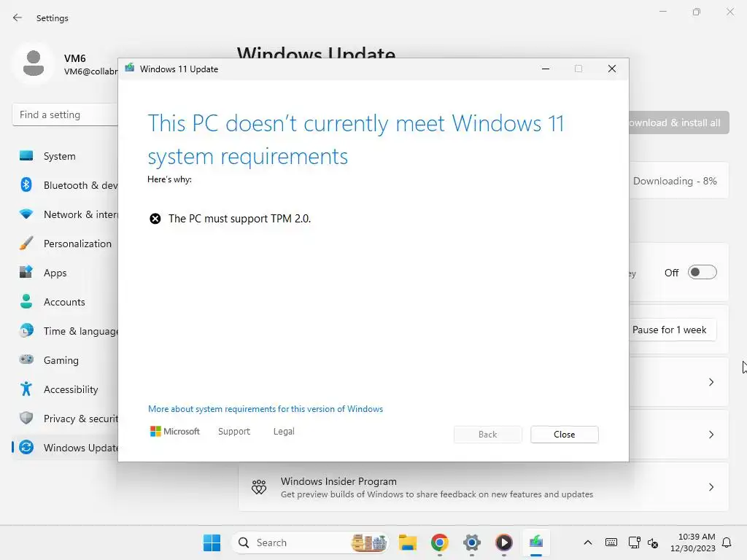Click the X on the Windows 11 Update title bar
This screenshot has width=747, height=560.
[612, 69]
